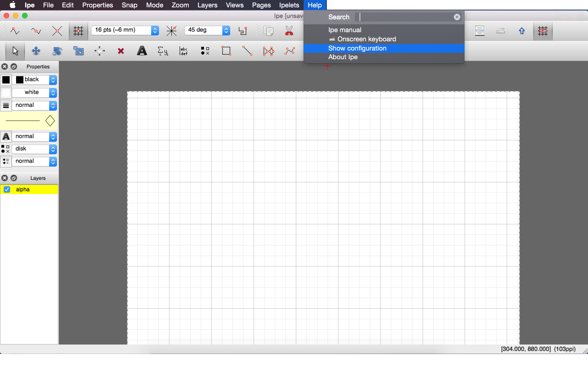The image size is (588, 367).
Task: Open the Ipelets menu
Action: click(289, 5)
